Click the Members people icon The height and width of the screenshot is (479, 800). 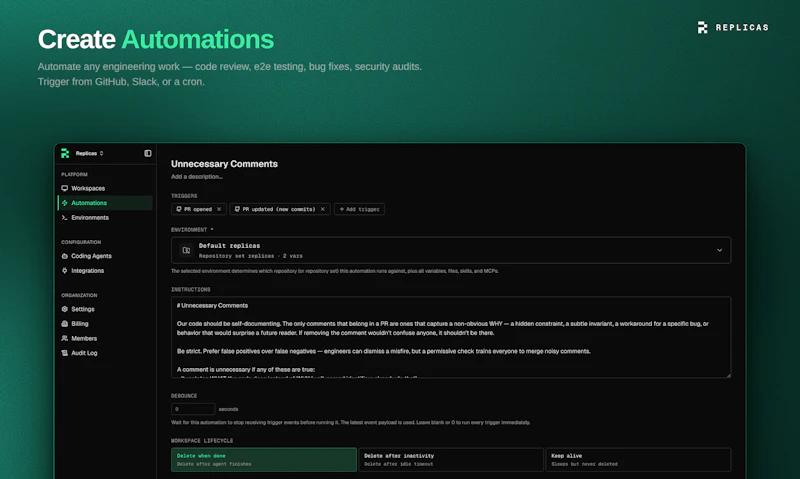click(64, 338)
